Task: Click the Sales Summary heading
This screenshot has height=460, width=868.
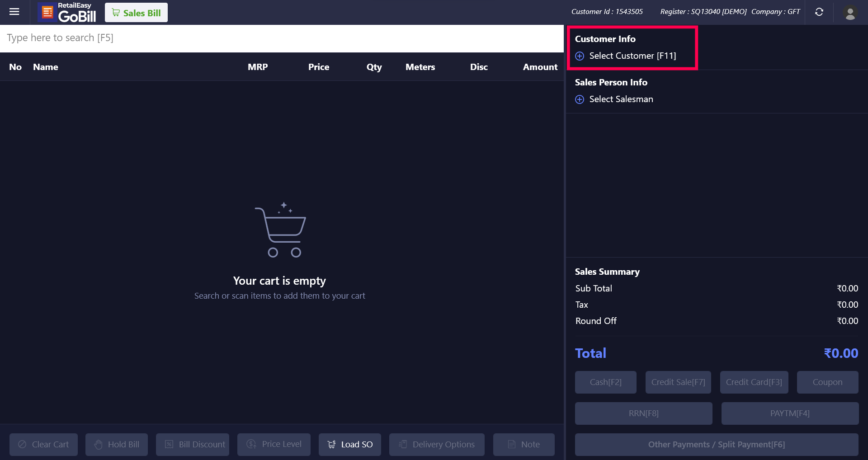Action: click(x=607, y=272)
